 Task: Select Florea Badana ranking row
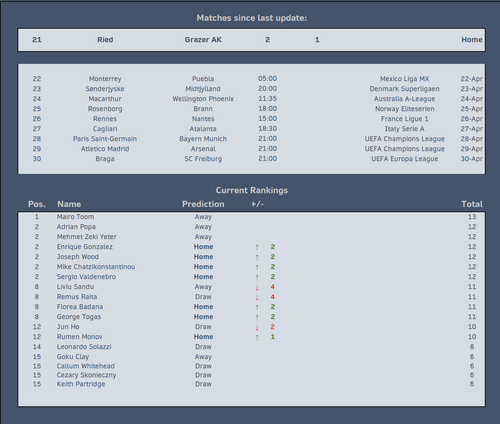tap(252, 307)
